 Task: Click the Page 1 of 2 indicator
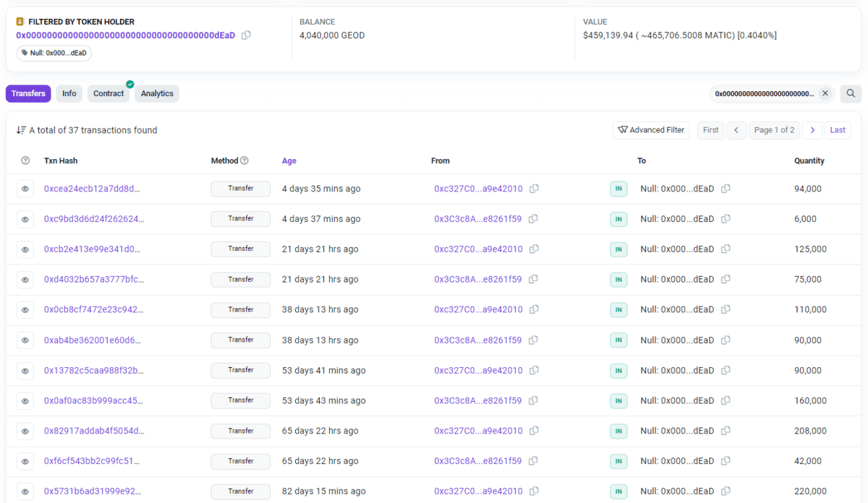[x=775, y=130]
